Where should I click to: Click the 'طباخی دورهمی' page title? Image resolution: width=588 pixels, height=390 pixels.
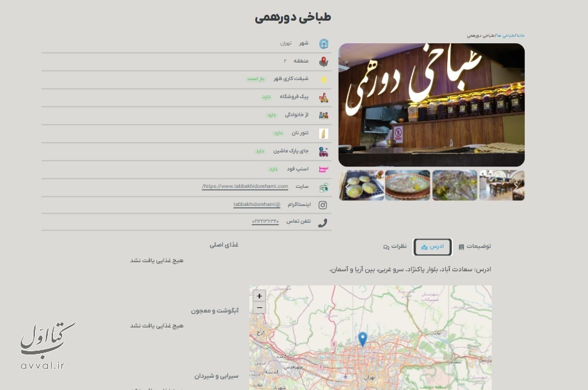293,17
